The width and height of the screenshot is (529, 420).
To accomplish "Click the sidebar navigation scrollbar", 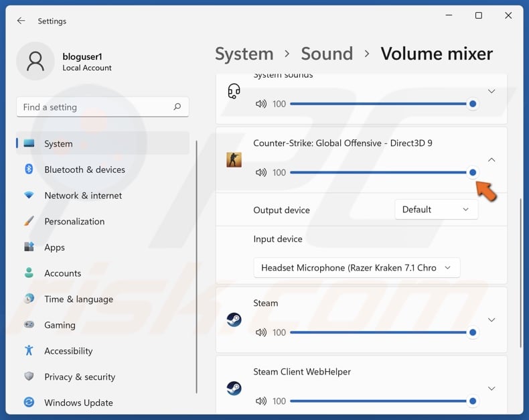I will pyautogui.click(x=196, y=267).
